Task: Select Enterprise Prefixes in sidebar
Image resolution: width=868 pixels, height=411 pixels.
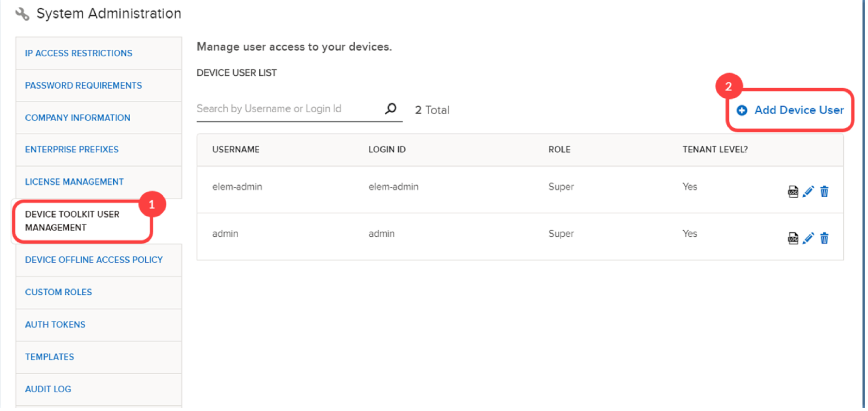Action: tap(72, 150)
